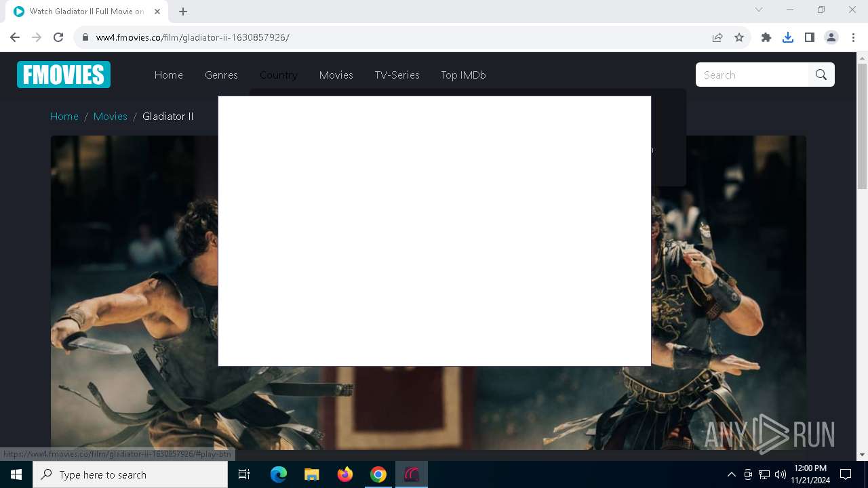868x488 pixels.
Task: Go forward in the browser
Action: point(37,37)
